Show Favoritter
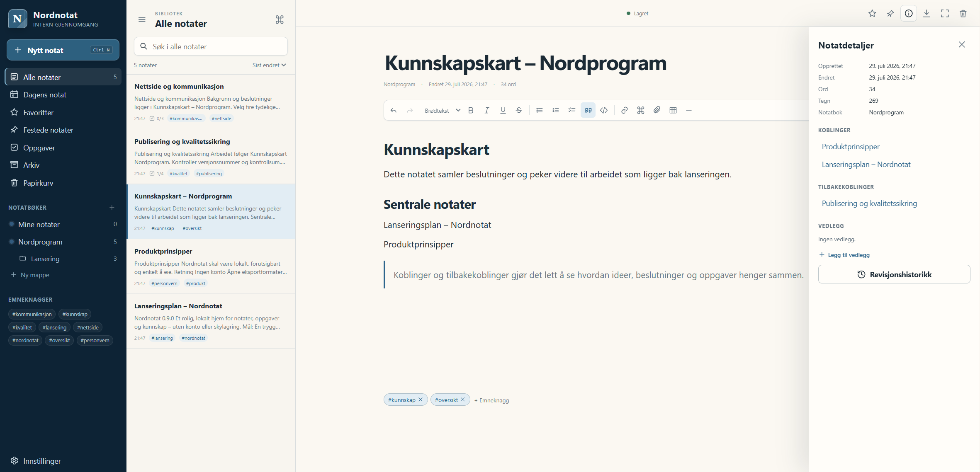Screen dimensions: 980x472 (63, 112)
